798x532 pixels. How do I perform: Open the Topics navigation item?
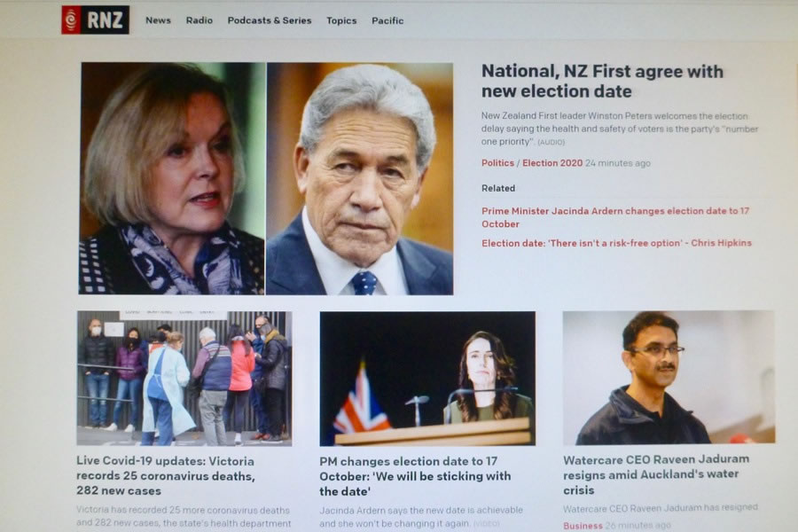(x=341, y=21)
